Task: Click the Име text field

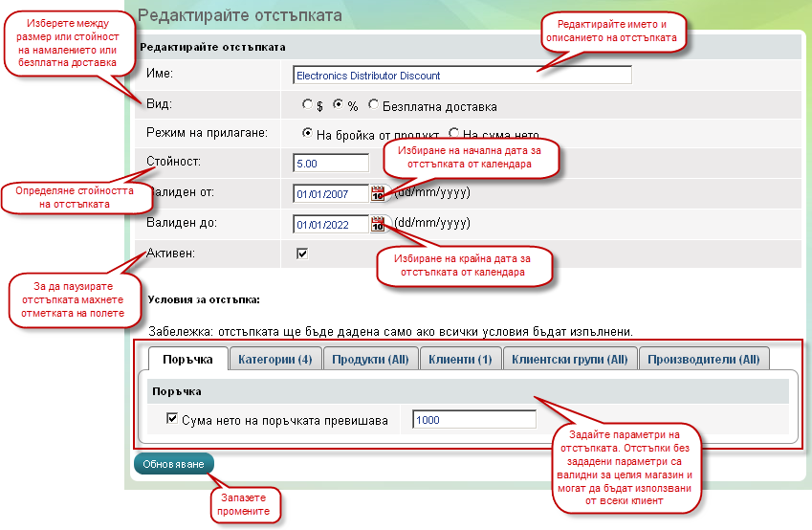Action: pyautogui.click(x=462, y=75)
